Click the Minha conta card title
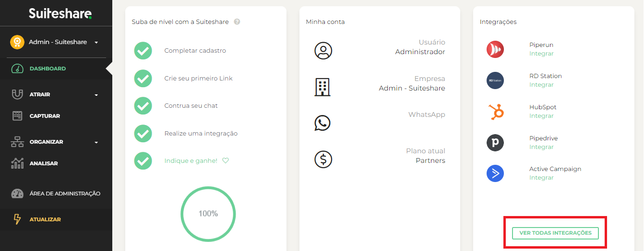 (x=325, y=22)
